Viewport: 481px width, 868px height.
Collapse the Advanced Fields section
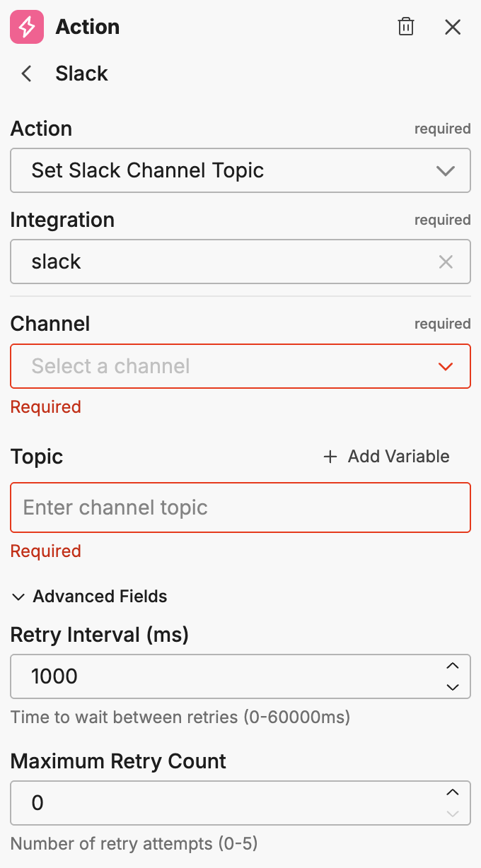[99, 597]
